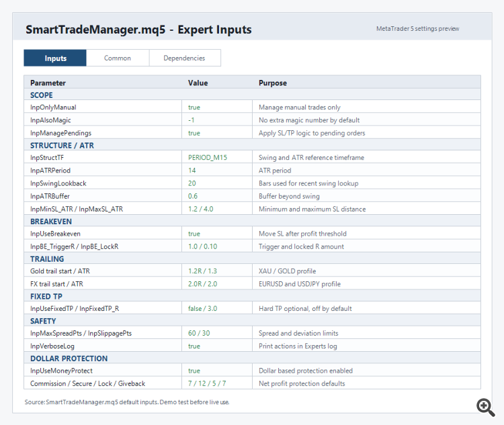
Task: Select the InpAlsoMagic parameter
Action: (x=50, y=120)
